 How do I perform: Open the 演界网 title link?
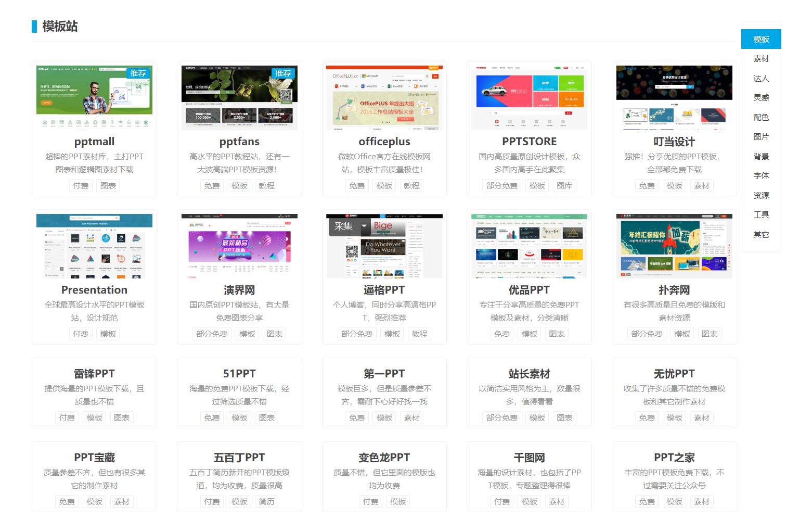[239, 290]
